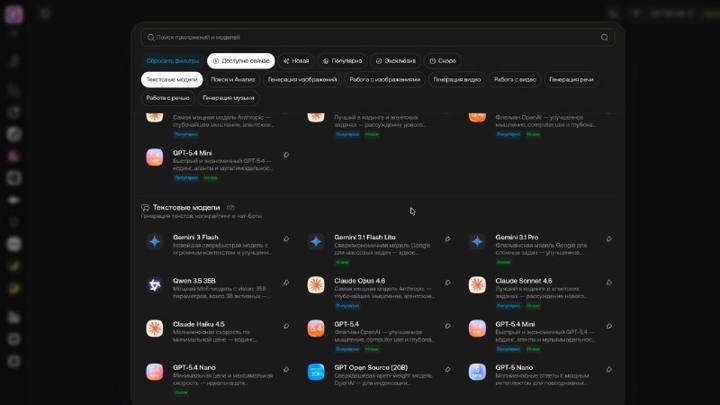Open the Gemini 3.1 Pro model icon
This screenshot has height=405, width=720.
pos(477,242)
